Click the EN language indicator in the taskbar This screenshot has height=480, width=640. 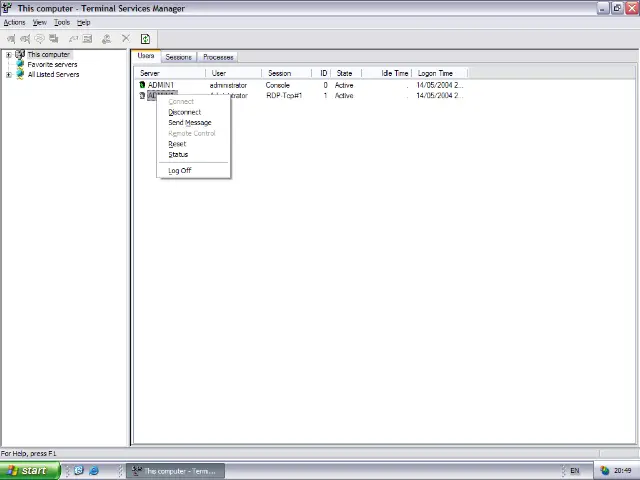click(x=575, y=471)
